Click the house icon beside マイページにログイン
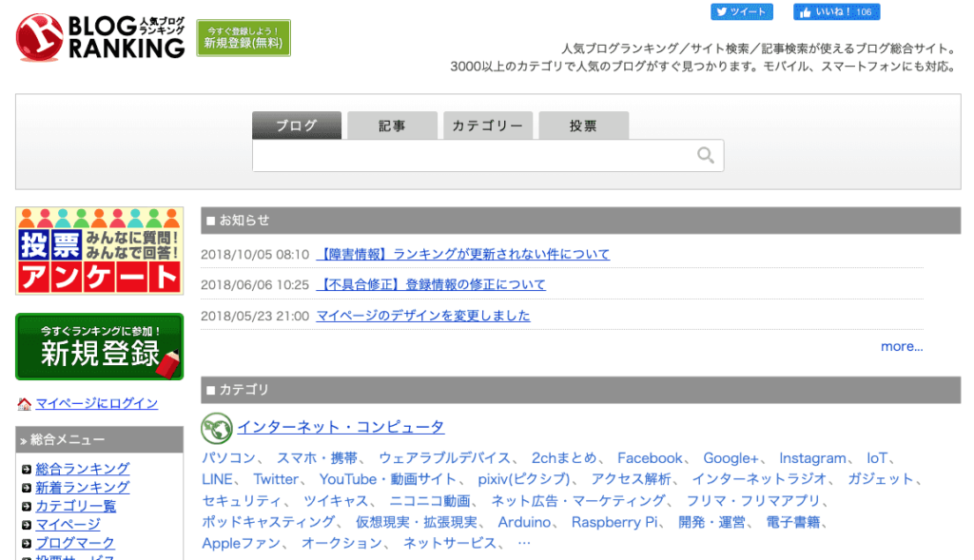Viewport: 974px width, 560px height. tap(24, 404)
